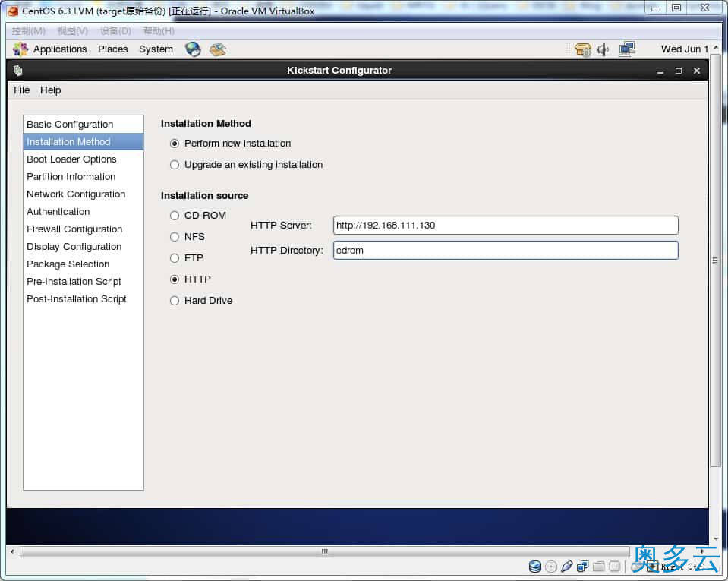Open VirtualBox 帮助 menu
The width and height of the screenshot is (728, 581).
(x=159, y=31)
